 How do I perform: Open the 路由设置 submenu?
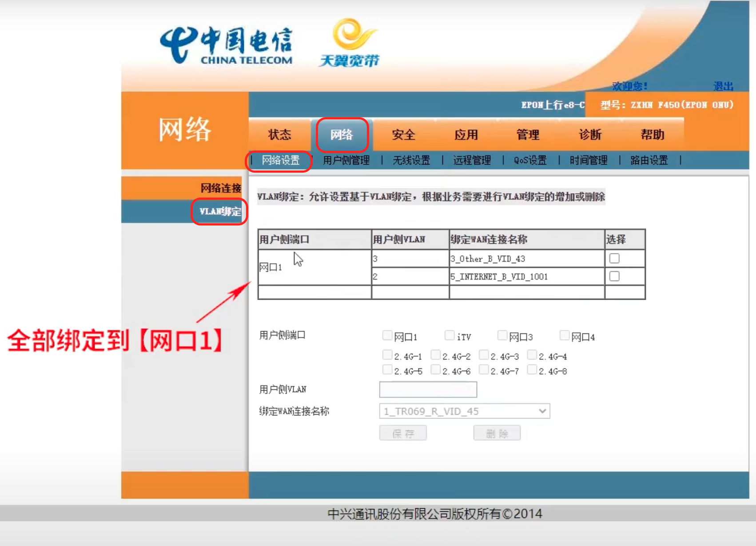click(x=649, y=160)
